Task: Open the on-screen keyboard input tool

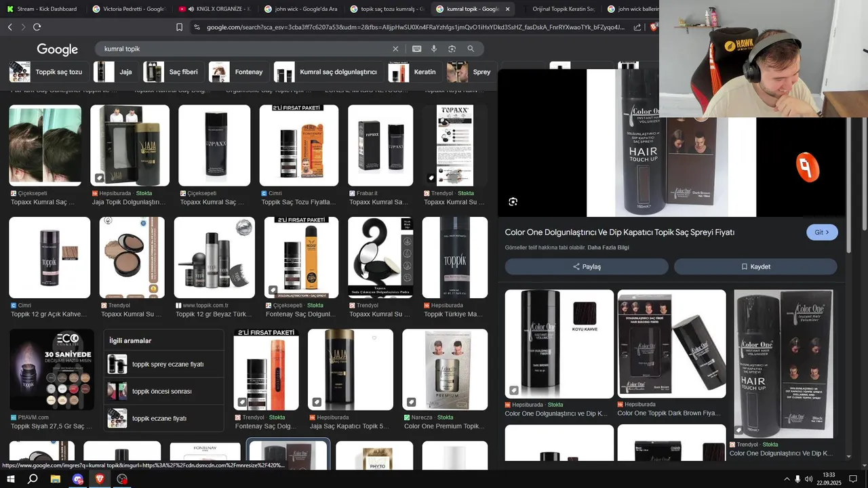Action: [416, 49]
